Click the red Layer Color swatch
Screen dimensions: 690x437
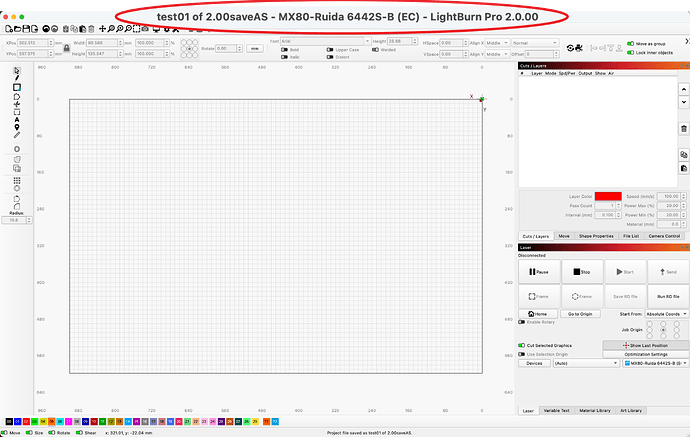(608, 196)
